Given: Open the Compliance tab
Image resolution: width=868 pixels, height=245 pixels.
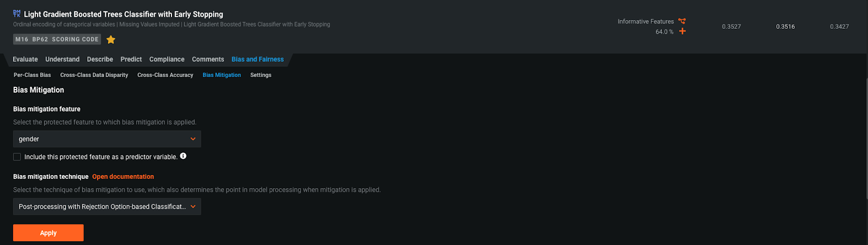Looking at the screenshot, I should point(167,59).
